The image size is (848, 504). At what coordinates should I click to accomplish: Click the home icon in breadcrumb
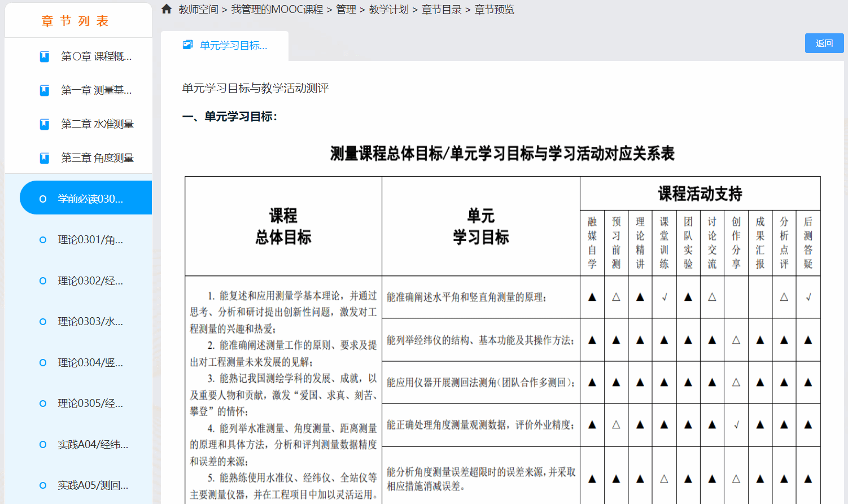coord(167,9)
